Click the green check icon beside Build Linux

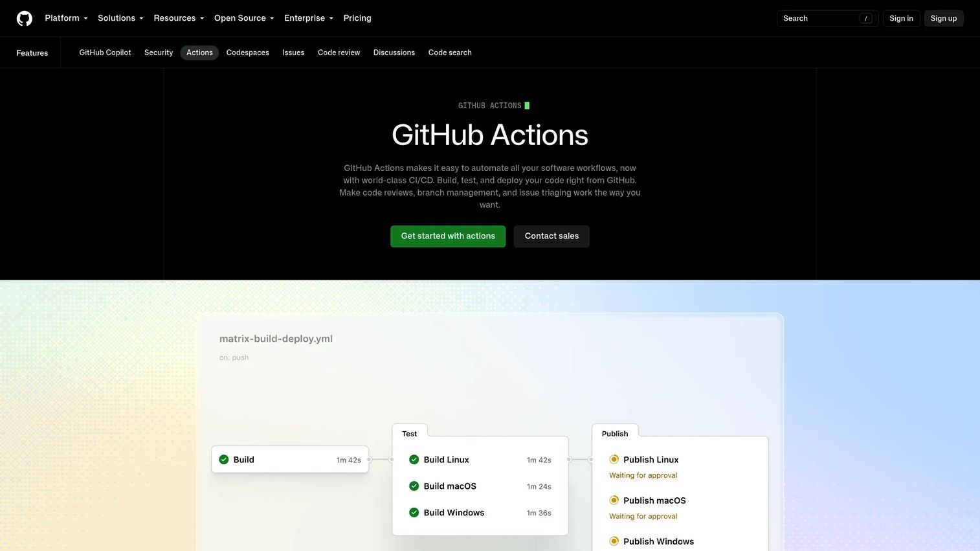[414, 460]
